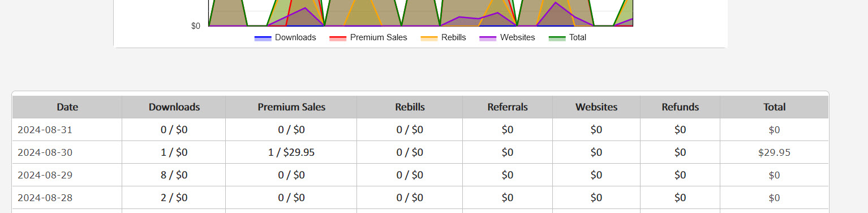Hide the Rebills series via legend
This screenshot has width=868, height=213.
tap(443, 37)
